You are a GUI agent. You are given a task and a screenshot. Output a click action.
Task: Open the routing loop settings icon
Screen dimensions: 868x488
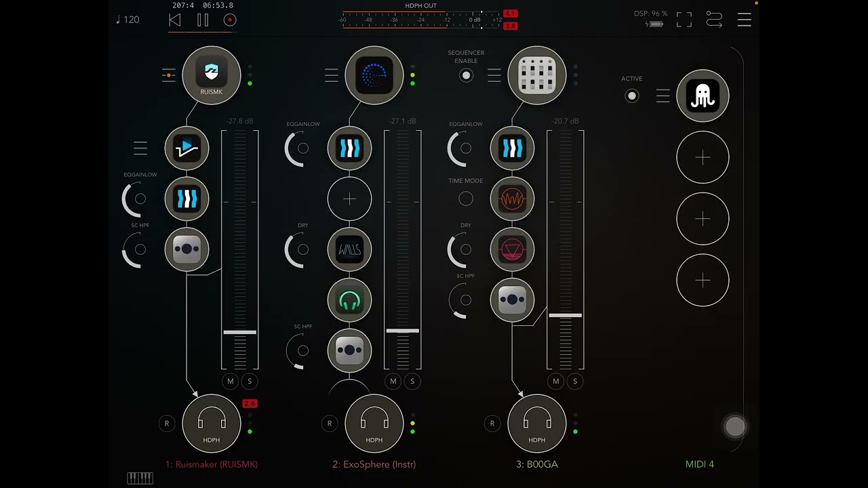714,20
